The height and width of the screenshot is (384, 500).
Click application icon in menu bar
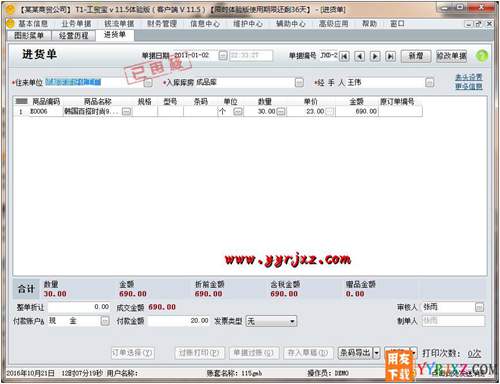[x=10, y=24]
